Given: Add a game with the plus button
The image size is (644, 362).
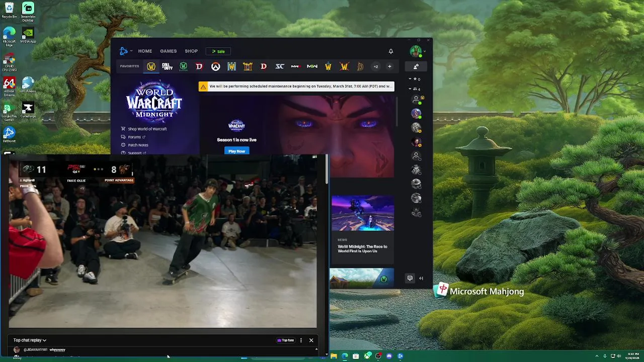Looking at the screenshot, I should pyautogui.click(x=389, y=66).
